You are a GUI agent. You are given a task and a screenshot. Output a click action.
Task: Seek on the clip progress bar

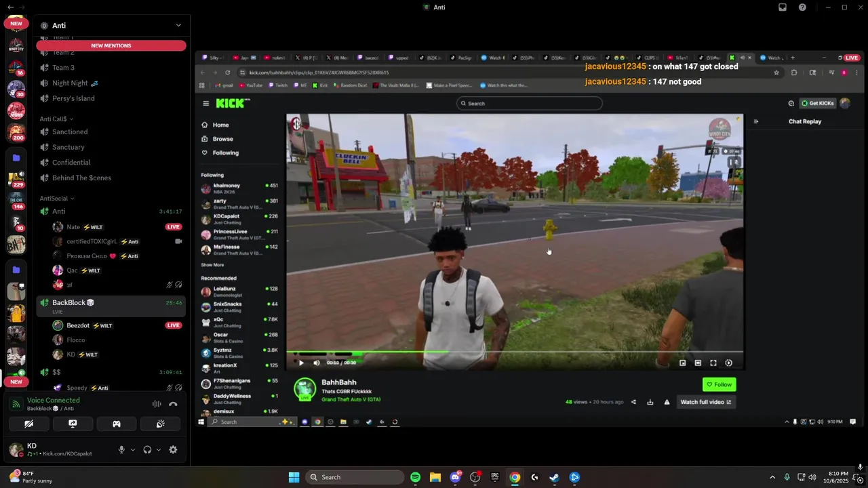point(515,352)
